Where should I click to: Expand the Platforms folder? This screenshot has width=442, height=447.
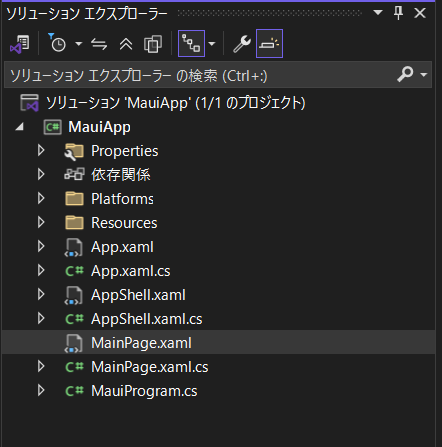(x=41, y=199)
